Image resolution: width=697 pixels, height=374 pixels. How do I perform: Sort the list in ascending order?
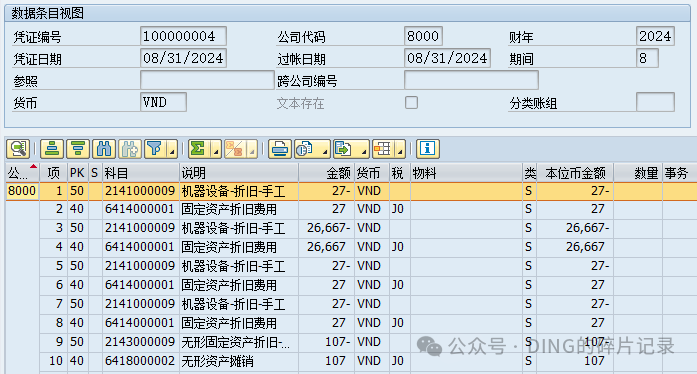coord(52,149)
